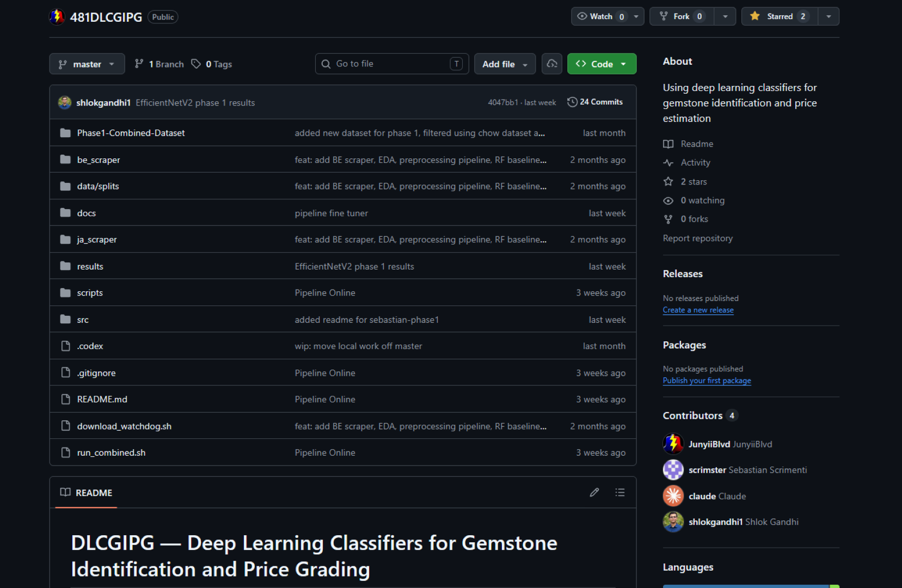Open commit hash 4047bb1
902x588 pixels.
pos(503,102)
